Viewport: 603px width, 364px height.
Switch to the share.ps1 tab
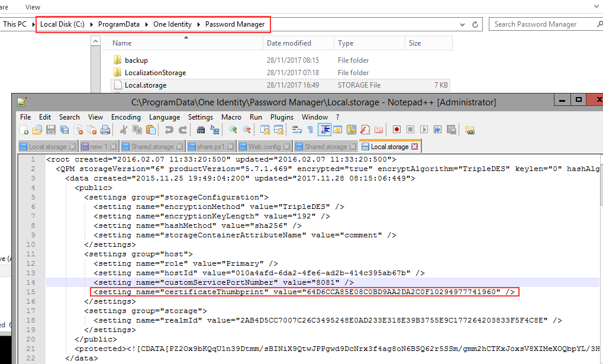(211, 147)
